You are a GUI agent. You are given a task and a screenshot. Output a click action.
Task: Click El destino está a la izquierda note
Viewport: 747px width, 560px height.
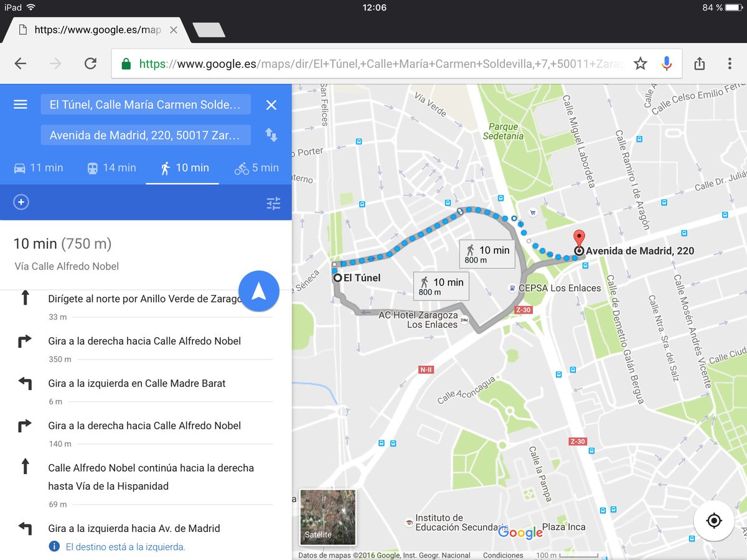pos(125,547)
